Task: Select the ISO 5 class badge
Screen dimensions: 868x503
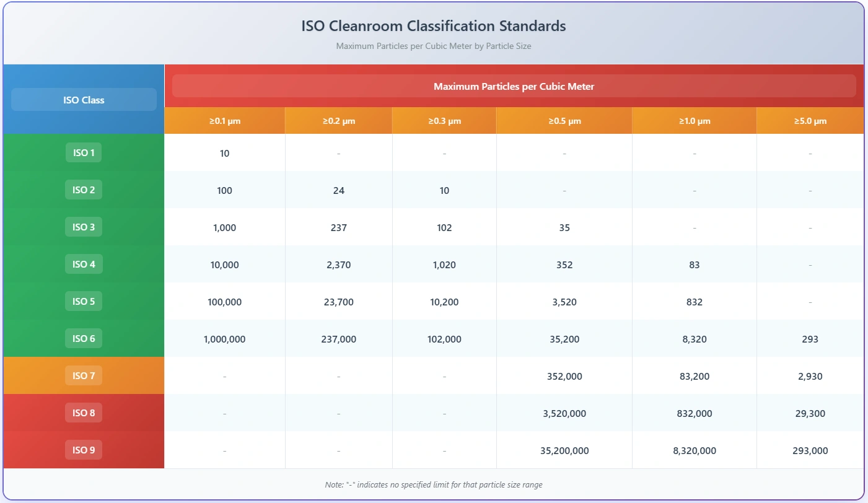Action: click(x=84, y=301)
